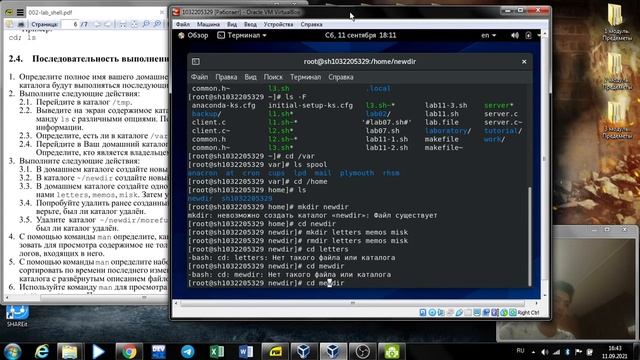Viewport: 640px width, 360px height.
Task: Open the Машина menu in VirtualBox
Action: pyautogui.click(x=208, y=24)
